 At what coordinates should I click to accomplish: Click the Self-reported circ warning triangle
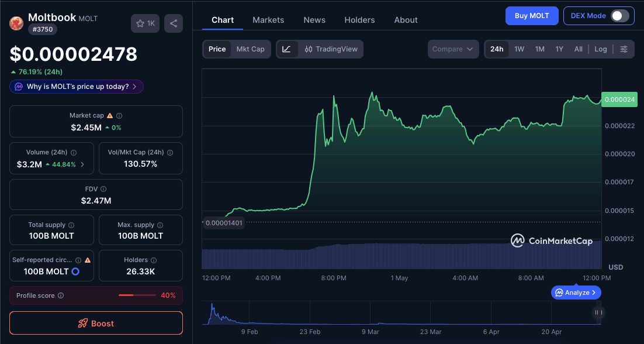click(x=88, y=260)
